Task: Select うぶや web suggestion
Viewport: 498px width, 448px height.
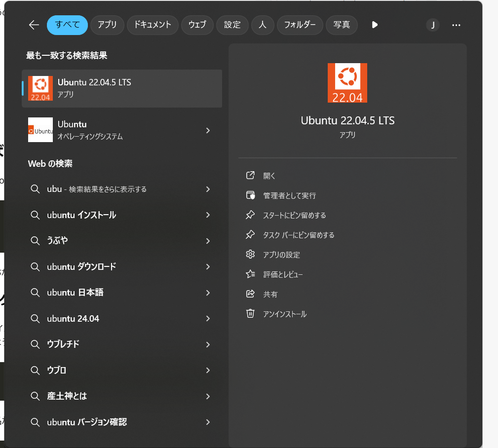Action: pyautogui.click(x=122, y=241)
